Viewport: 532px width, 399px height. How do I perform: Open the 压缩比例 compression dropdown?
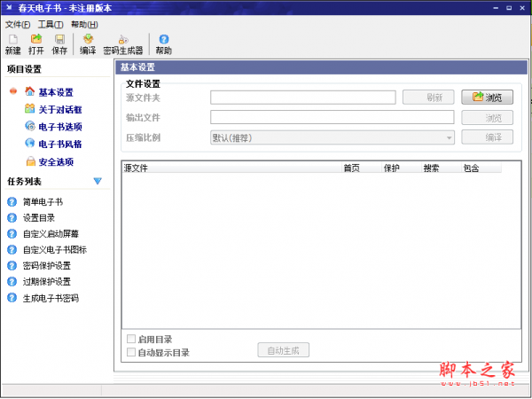pos(332,137)
